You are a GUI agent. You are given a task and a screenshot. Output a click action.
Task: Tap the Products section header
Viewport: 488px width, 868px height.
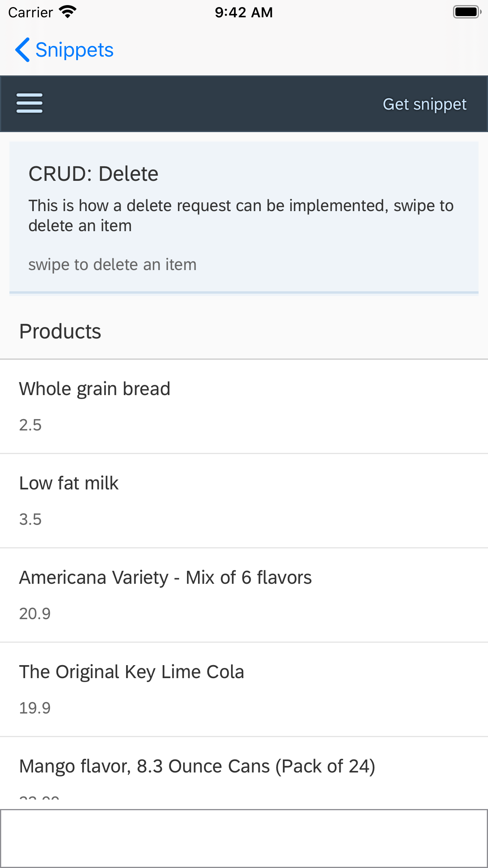point(60,331)
